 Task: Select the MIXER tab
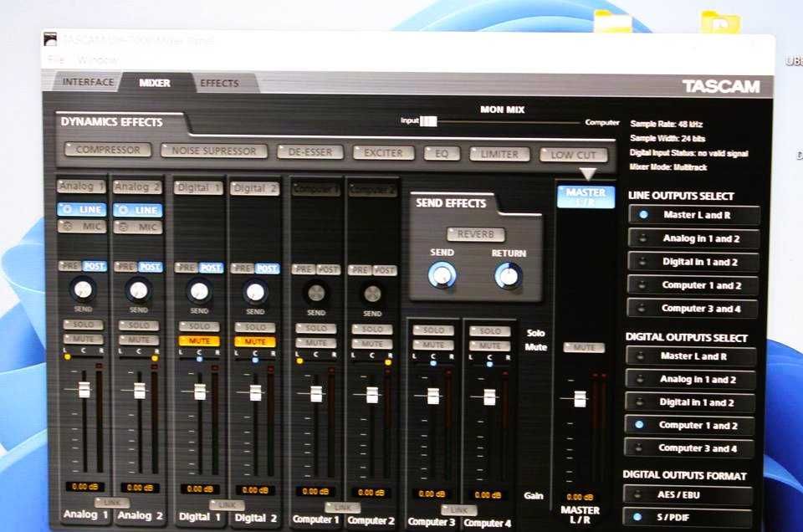[x=155, y=83]
